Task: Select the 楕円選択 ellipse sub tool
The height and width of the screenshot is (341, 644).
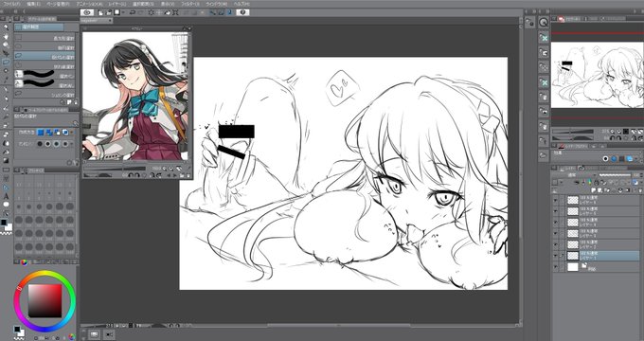Action: tap(45, 46)
